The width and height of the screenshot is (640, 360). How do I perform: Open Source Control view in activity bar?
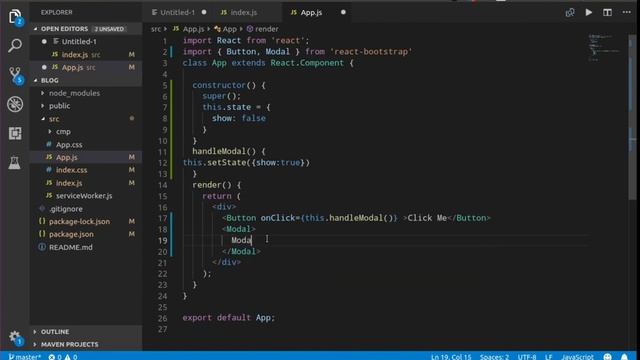pos(15,76)
